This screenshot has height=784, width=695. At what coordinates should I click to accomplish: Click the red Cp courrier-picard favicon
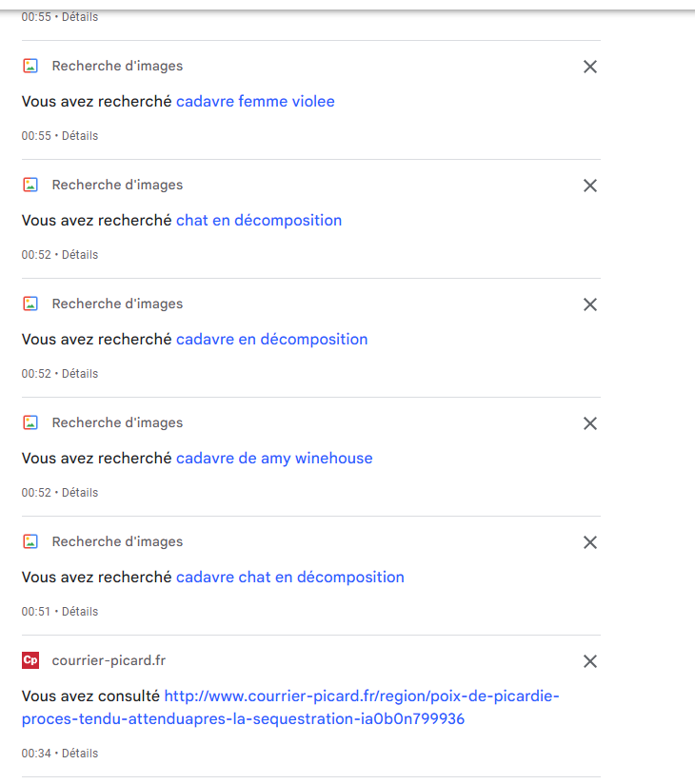[x=30, y=660]
